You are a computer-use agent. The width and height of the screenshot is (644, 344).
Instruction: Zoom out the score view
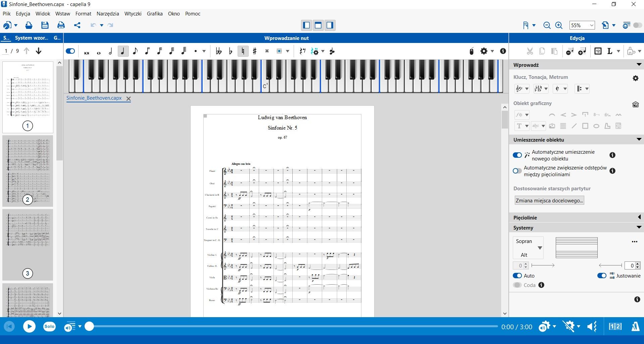[x=547, y=26]
